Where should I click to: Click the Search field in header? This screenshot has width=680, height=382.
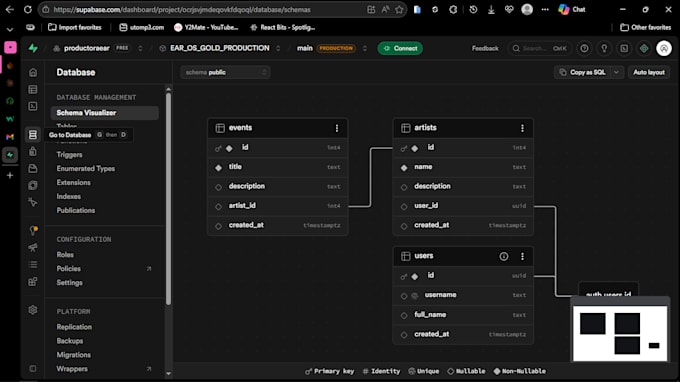tap(539, 48)
